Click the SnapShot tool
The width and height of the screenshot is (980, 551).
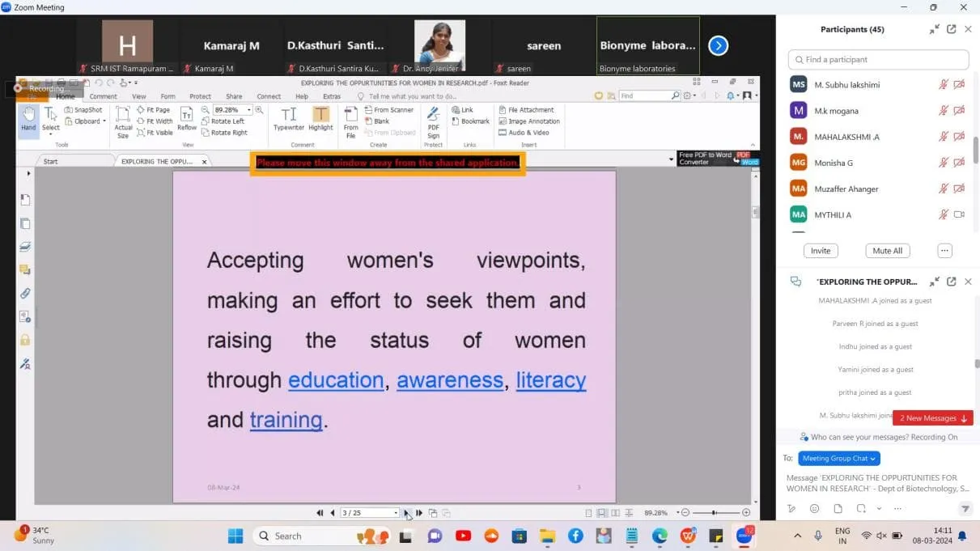(x=83, y=110)
